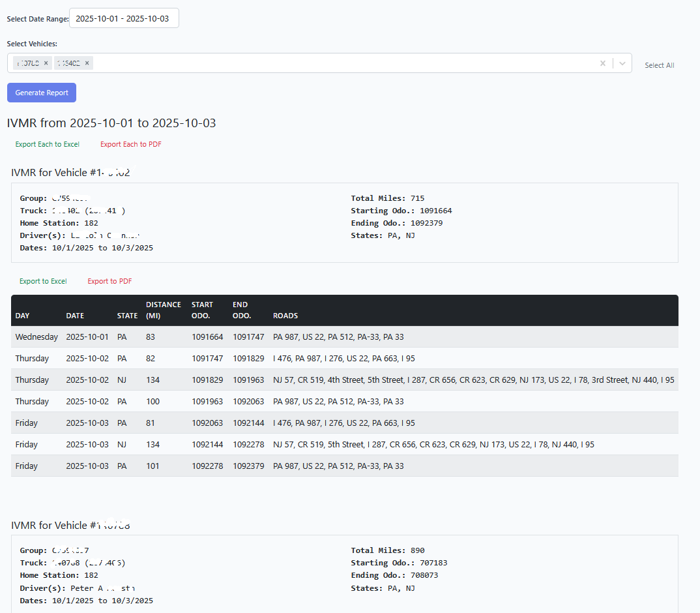This screenshot has height=613, width=700.
Task: Click the DISTANCE (MI) column header
Action: 163,310
